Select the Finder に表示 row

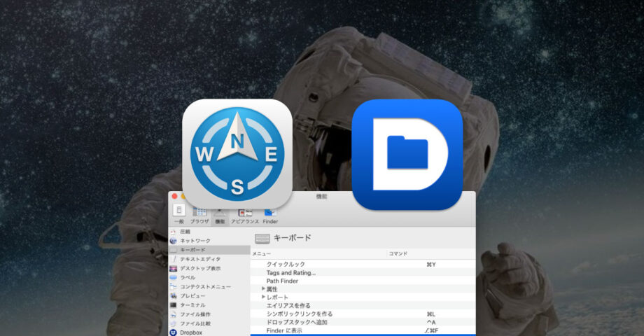coord(363,330)
